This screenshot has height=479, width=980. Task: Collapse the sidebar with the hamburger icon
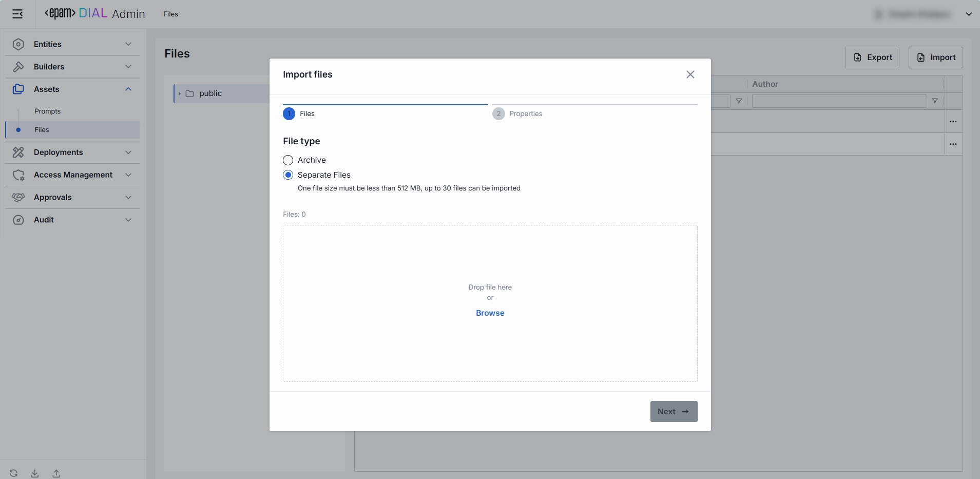[17, 14]
